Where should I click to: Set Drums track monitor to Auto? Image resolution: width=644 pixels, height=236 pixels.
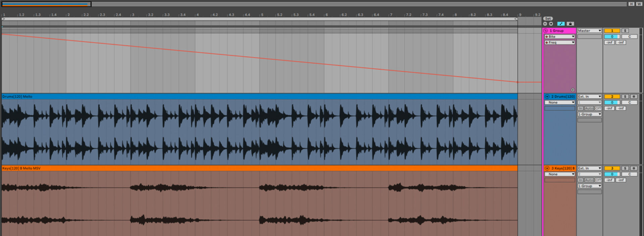(589, 108)
